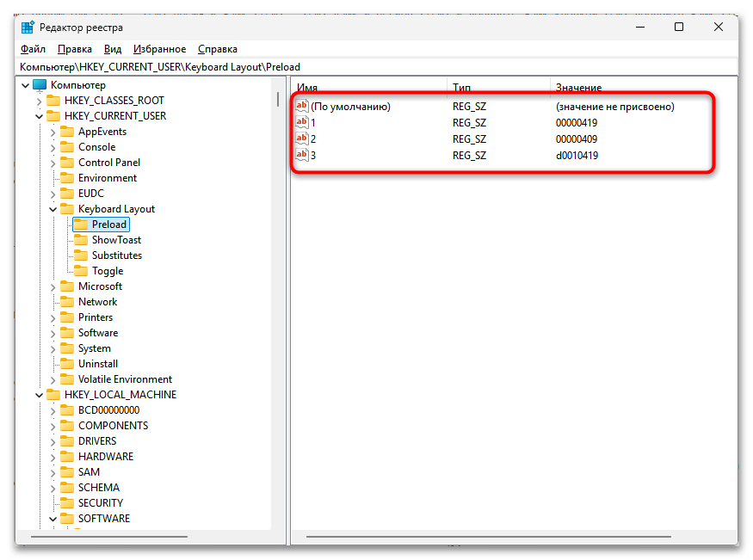Select the SECURITY key
The width and height of the screenshot is (753, 560).
point(101,503)
